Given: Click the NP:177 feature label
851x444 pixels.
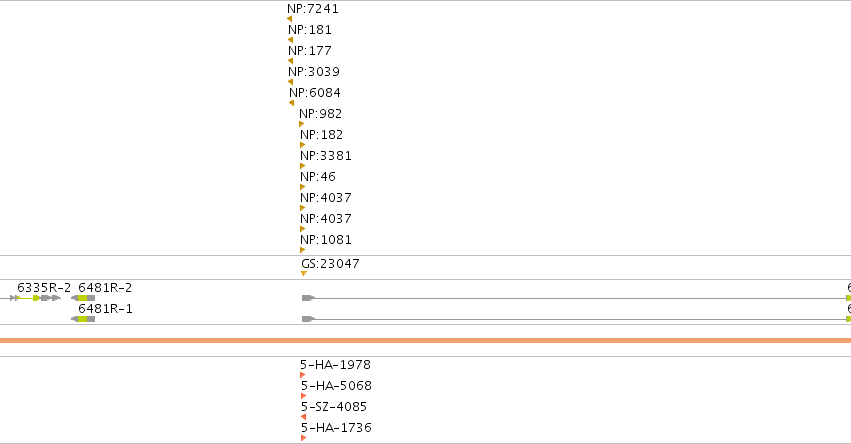Looking at the screenshot, I should click(309, 51).
